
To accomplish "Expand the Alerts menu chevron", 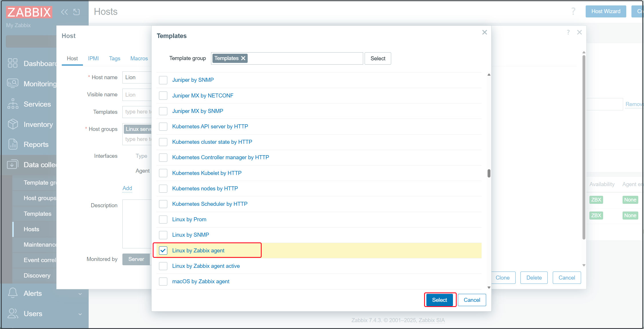I will click(x=80, y=294).
